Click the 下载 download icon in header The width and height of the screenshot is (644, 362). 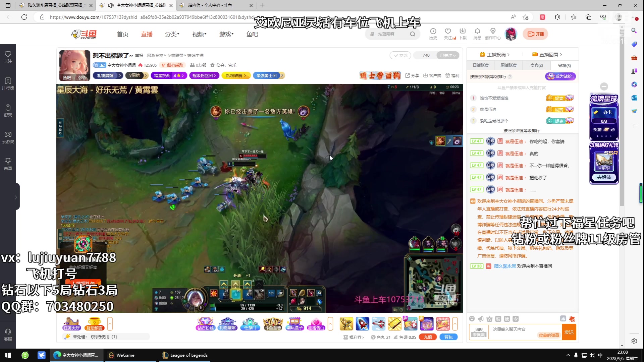(463, 34)
